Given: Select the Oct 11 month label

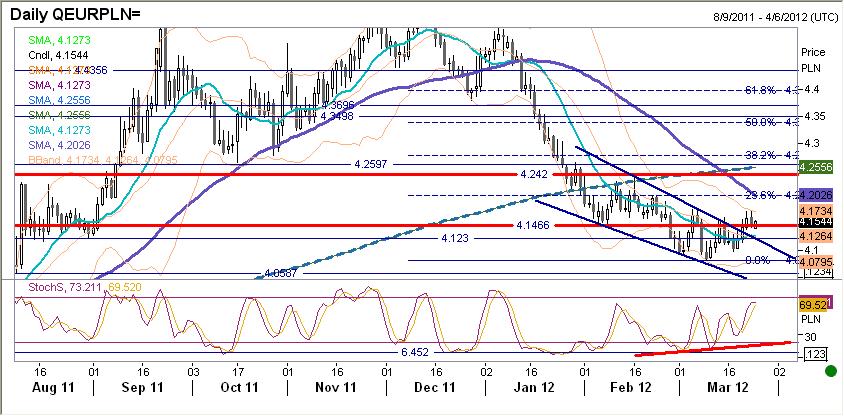Looking at the screenshot, I should click(x=238, y=386).
